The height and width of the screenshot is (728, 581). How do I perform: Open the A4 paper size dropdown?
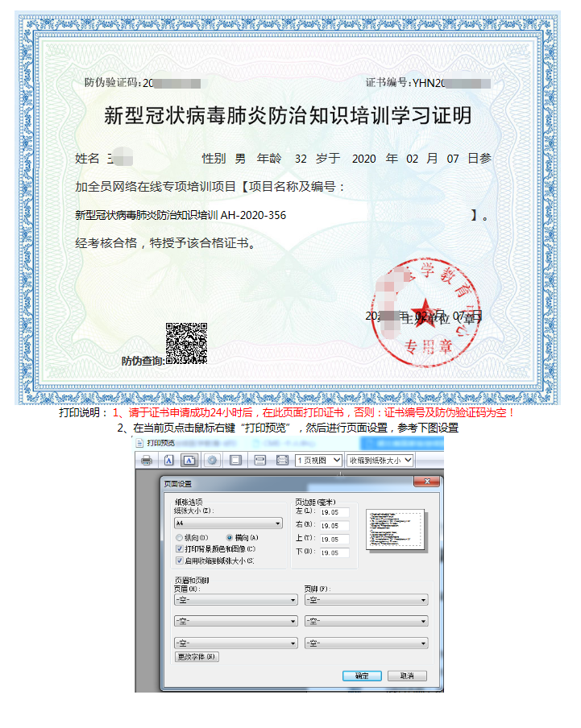228,523
